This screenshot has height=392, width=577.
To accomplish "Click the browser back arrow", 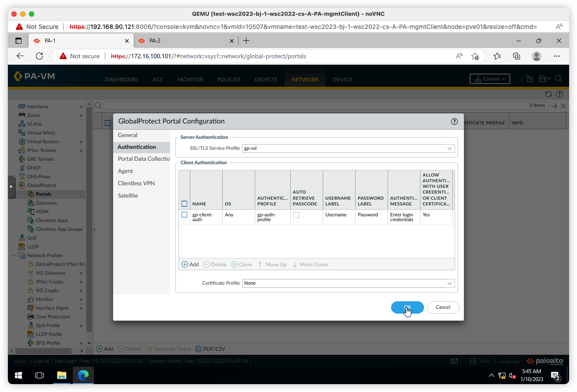I will point(20,56).
